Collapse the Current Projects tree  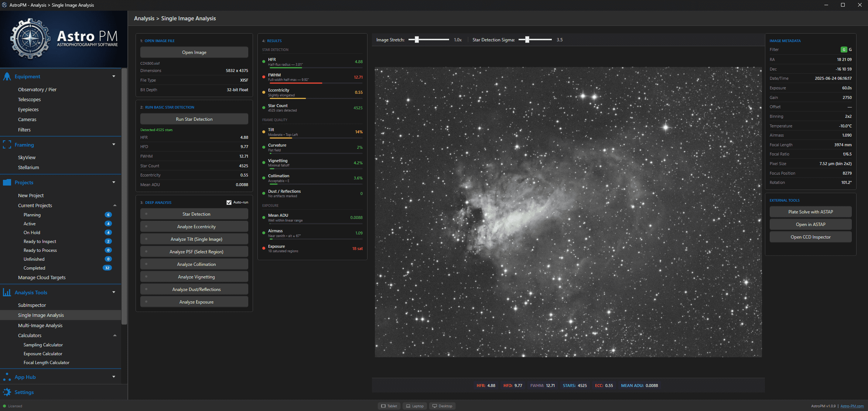[x=115, y=205]
